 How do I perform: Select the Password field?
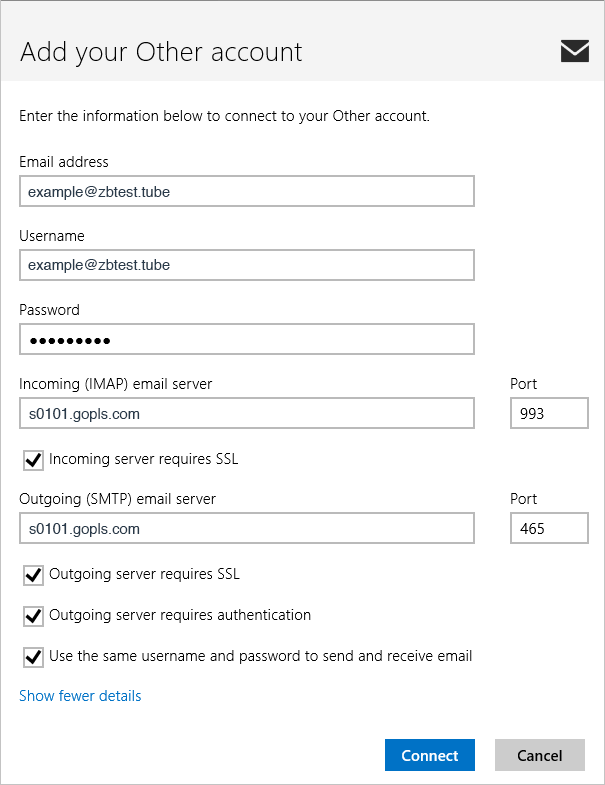click(246, 340)
